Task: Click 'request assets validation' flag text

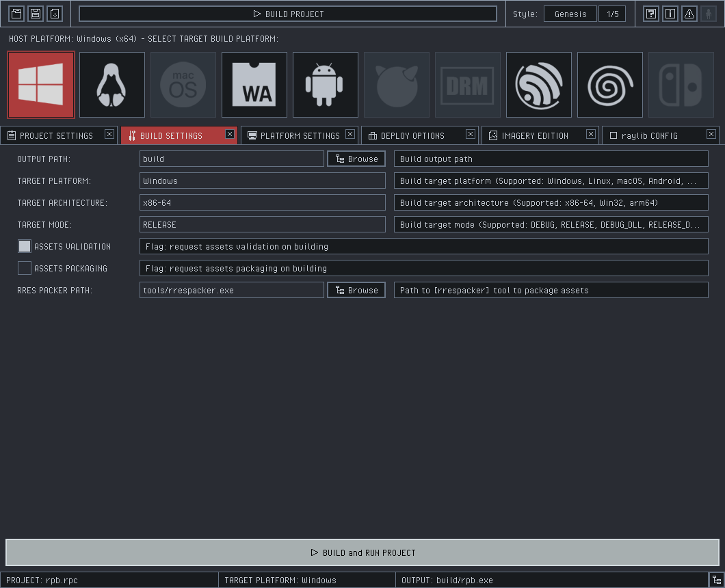Action: point(424,246)
